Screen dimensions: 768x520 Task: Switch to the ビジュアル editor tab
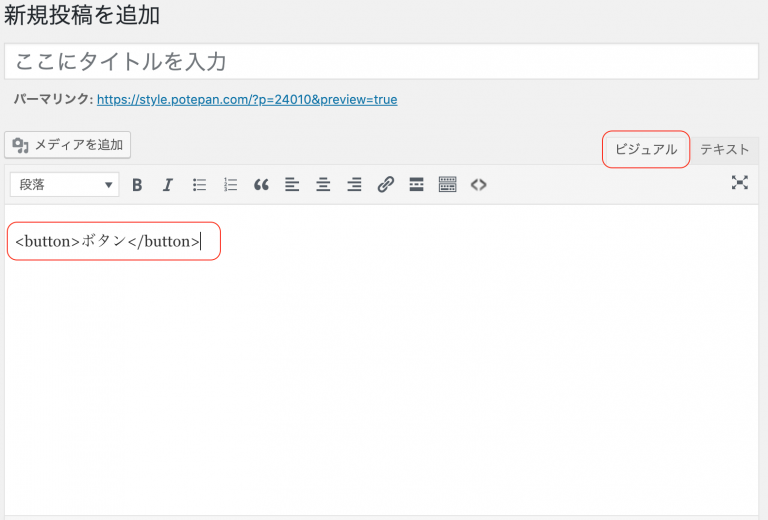pos(646,149)
